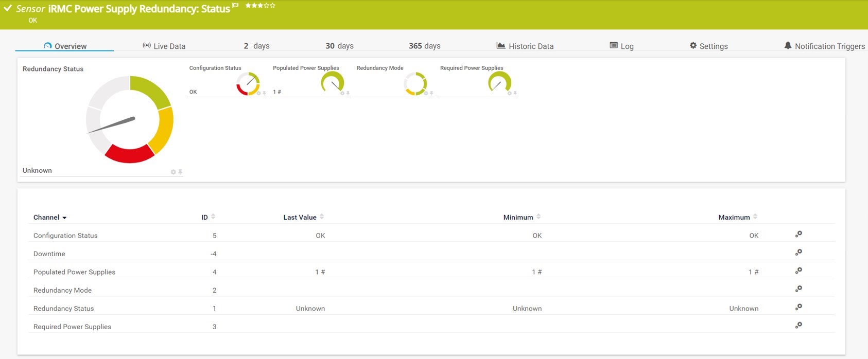Click the flag icon beside the sensor title

[x=235, y=6]
